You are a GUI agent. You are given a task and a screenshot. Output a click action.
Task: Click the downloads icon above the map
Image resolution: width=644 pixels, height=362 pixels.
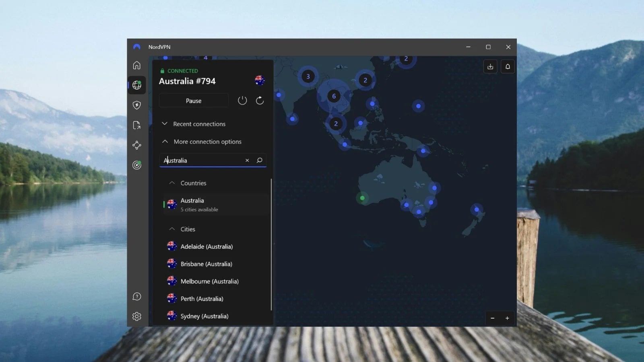490,66
